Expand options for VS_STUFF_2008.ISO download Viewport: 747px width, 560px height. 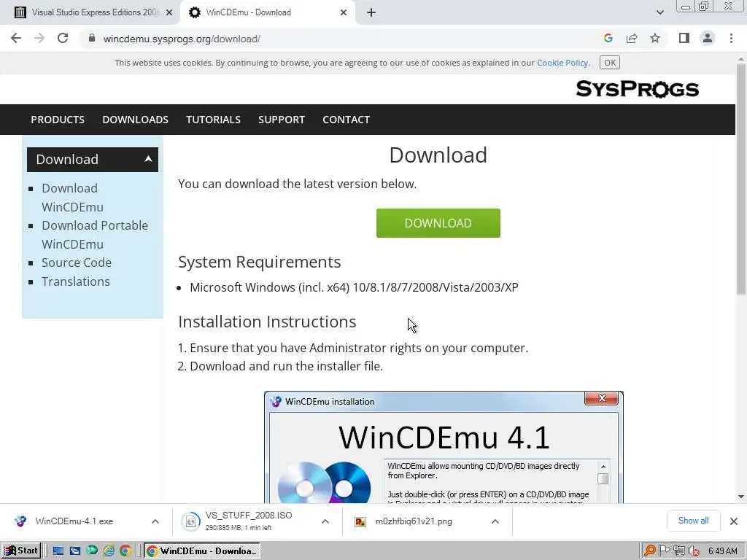point(325,521)
